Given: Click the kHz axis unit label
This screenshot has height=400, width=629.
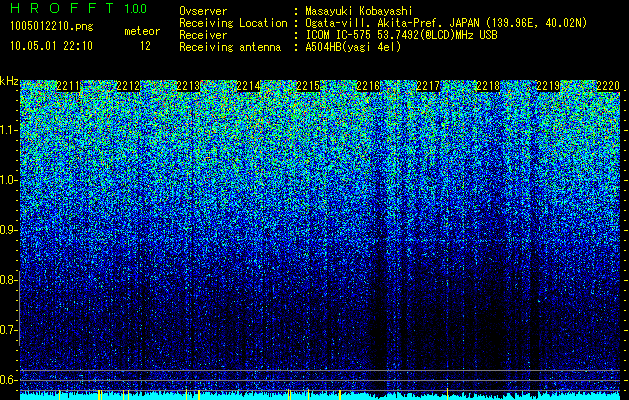Looking at the screenshot, I should (x=9, y=81).
